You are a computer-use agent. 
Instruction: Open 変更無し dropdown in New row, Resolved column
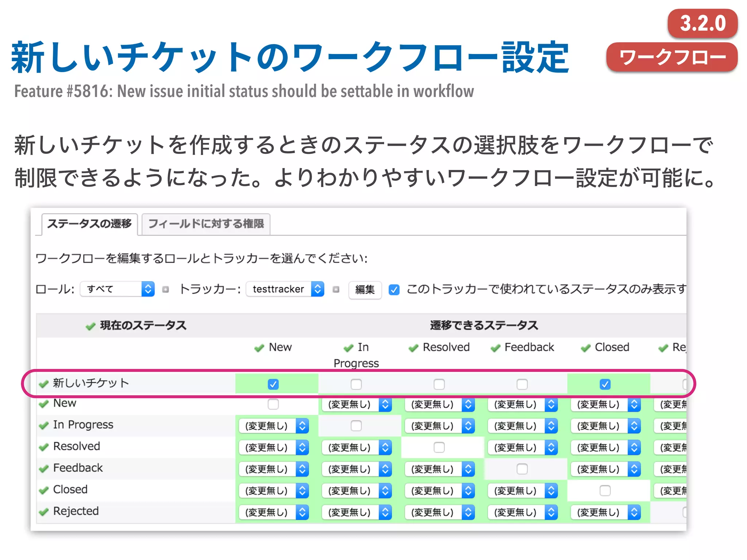click(x=439, y=404)
